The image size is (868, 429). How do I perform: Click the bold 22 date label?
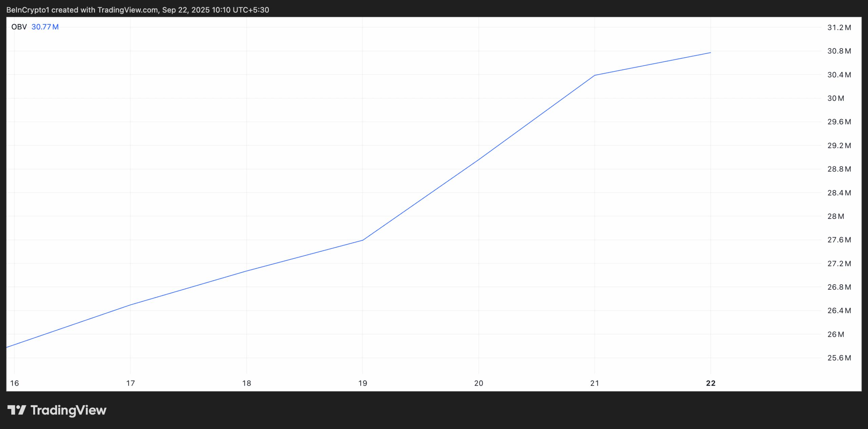tap(711, 384)
